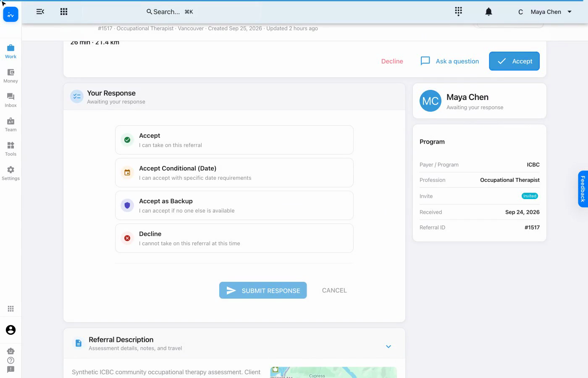Open help question mark icon
This screenshot has width=588, height=378.
pyautogui.click(x=10, y=360)
